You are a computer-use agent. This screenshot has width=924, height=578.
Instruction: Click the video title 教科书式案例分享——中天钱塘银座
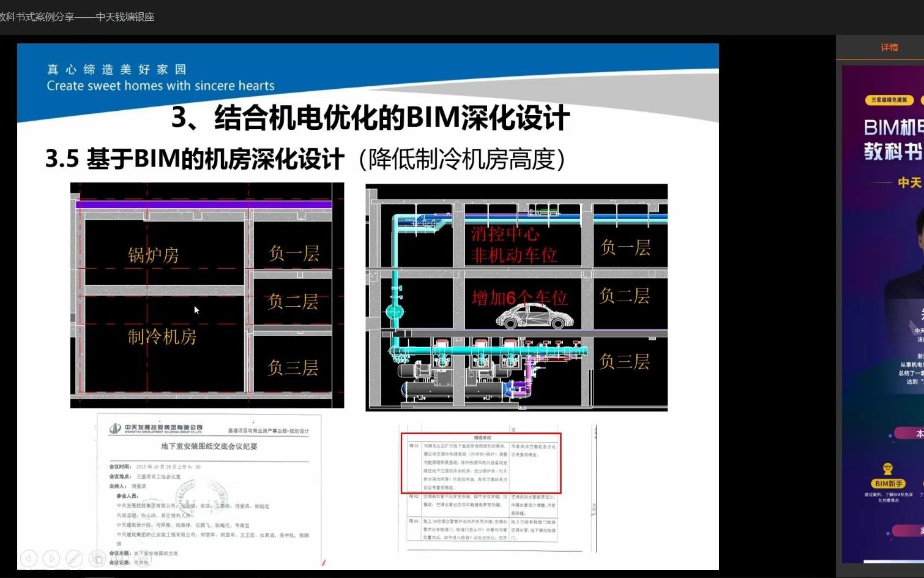tap(76, 17)
